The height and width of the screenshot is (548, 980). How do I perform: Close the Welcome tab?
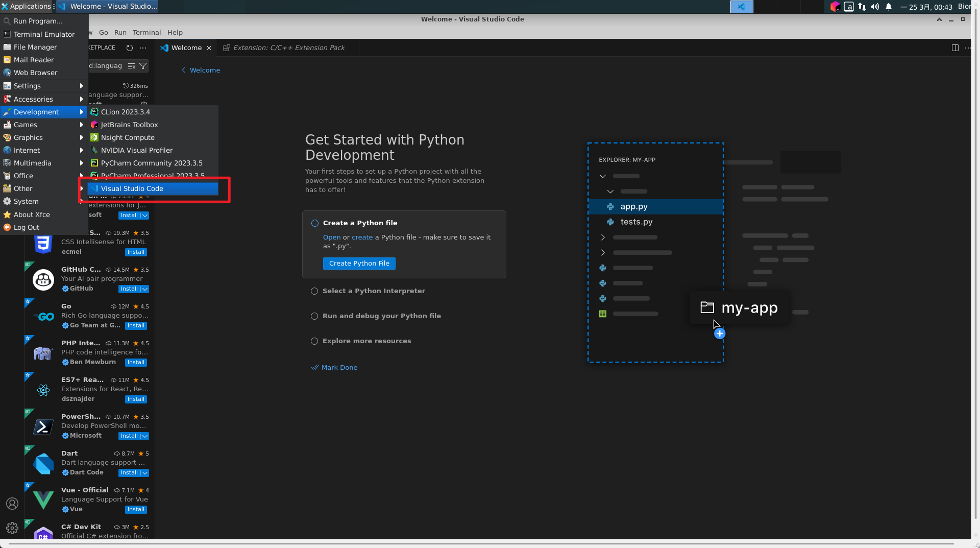[209, 48]
